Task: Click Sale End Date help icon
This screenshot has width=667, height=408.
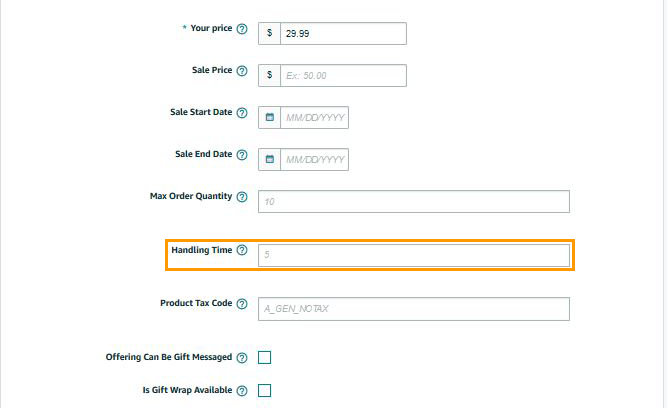Action: tap(242, 155)
